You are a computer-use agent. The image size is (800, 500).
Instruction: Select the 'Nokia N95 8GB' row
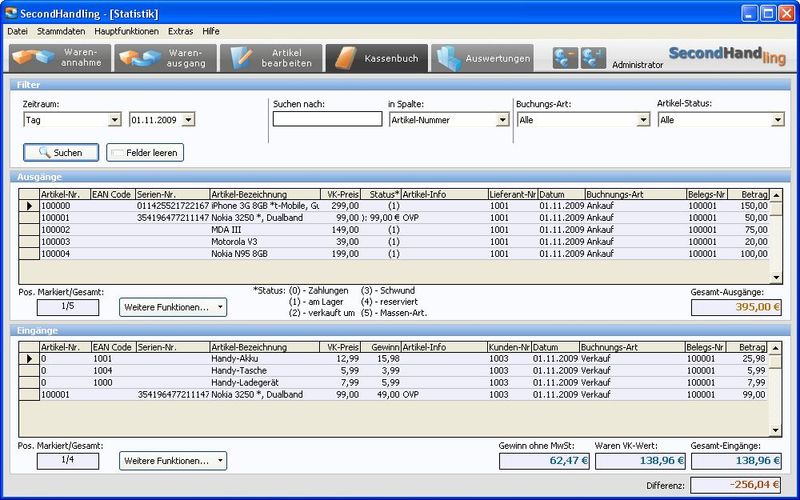(393, 254)
